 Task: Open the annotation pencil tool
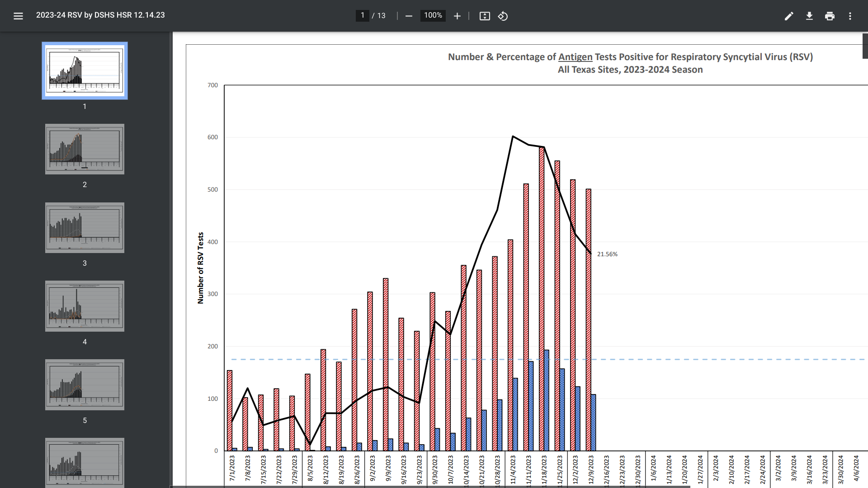[789, 16]
